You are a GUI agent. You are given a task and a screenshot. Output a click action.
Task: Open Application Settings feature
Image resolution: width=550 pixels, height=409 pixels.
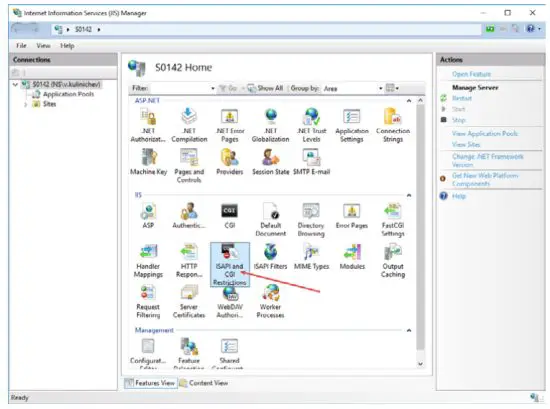click(x=352, y=126)
